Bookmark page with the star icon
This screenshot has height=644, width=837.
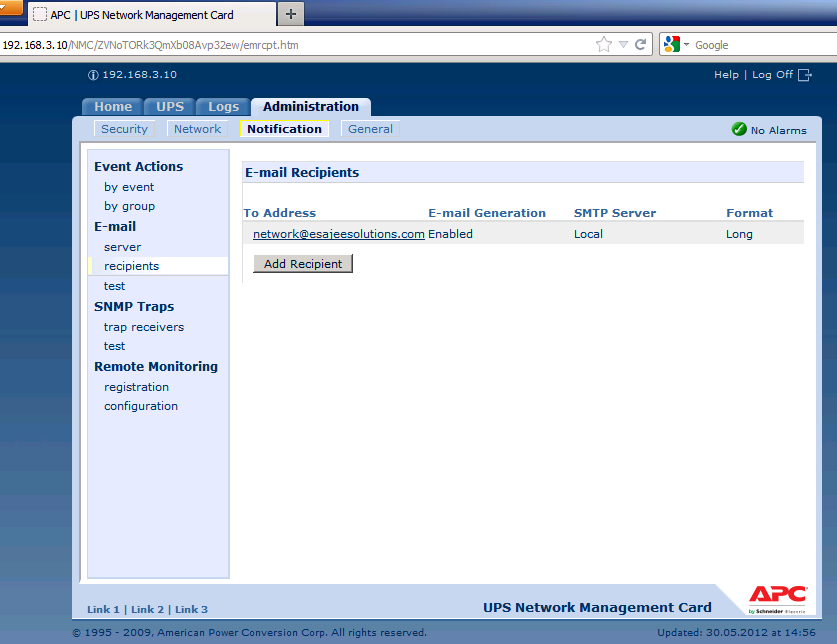[x=604, y=44]
